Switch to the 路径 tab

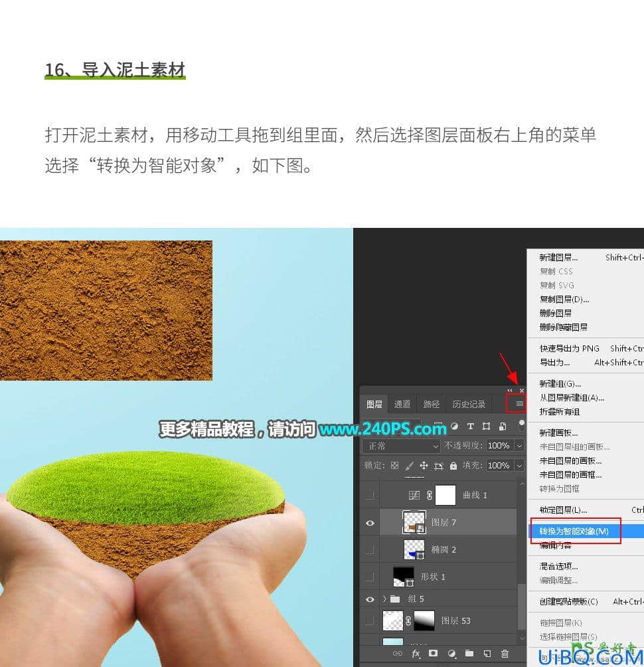pyautogui.click(x=431, y=404)
